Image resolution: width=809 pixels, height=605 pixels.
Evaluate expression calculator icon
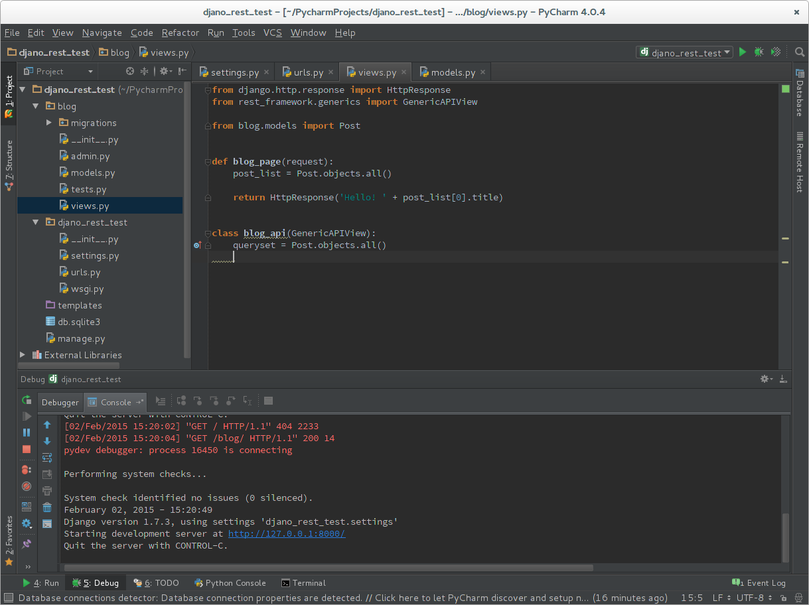pyautogui.click(x=268, y=401)
